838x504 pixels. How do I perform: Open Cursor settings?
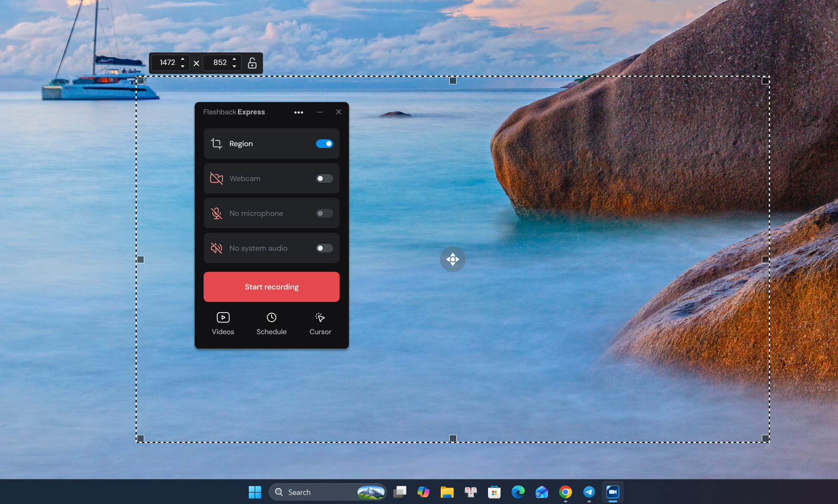pos(320,323)
